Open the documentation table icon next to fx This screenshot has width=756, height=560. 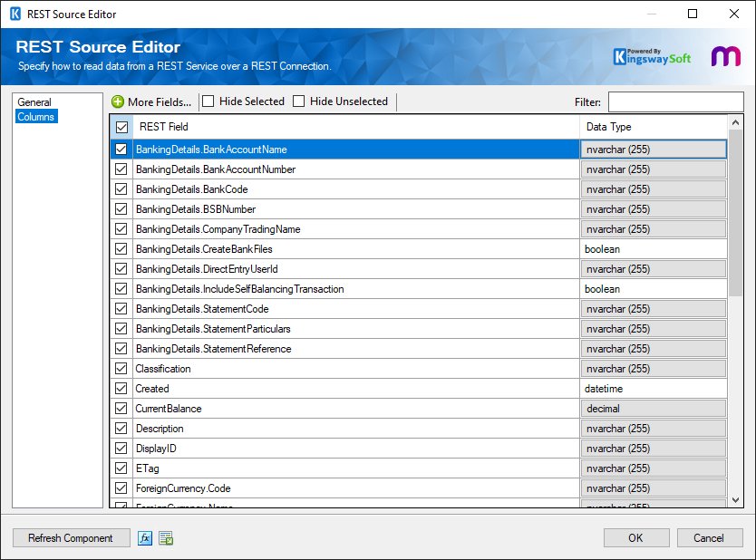tap(166, 538)
